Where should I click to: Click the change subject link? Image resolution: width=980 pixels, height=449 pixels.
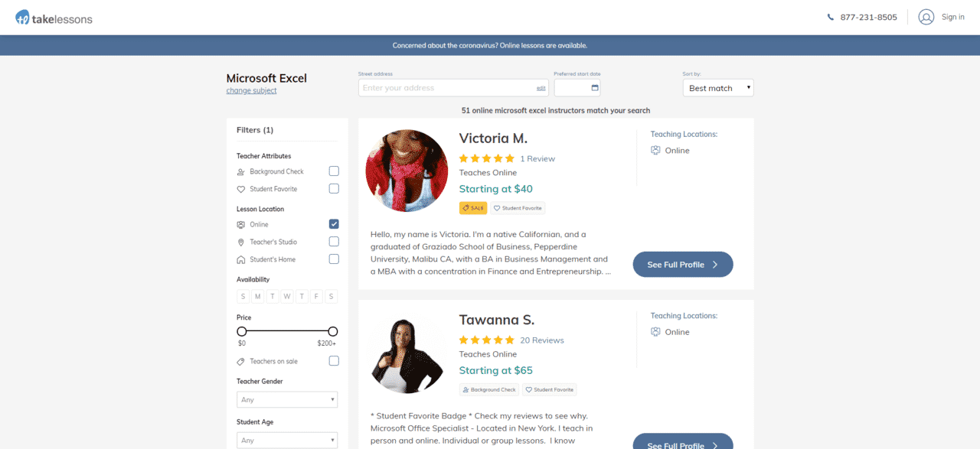coord(251,91)
